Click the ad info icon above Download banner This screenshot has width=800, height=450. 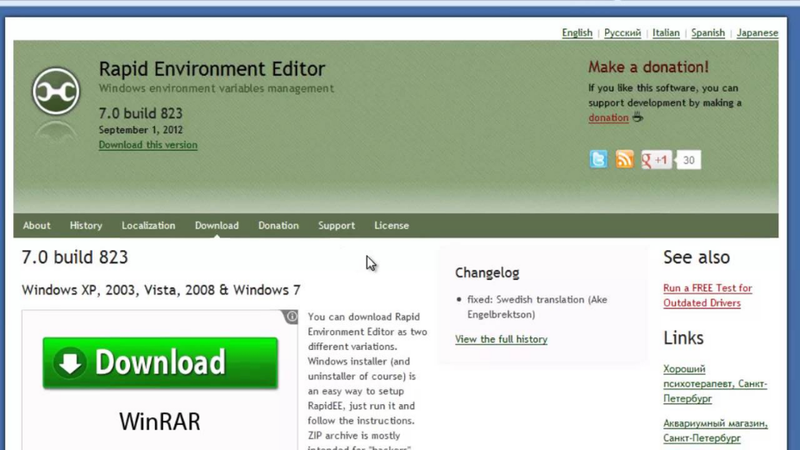[x=291, y=317]
